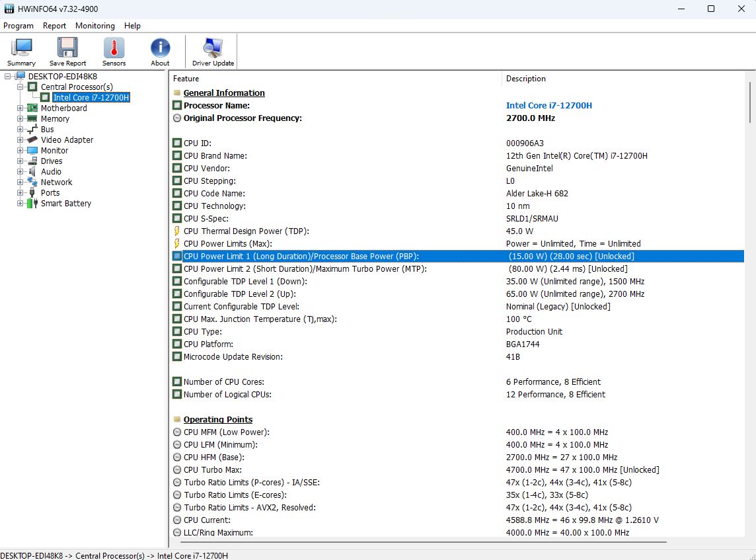Expand the Network tree node
The width and height of the screenshot is (756, 560).
pos(20,182)
